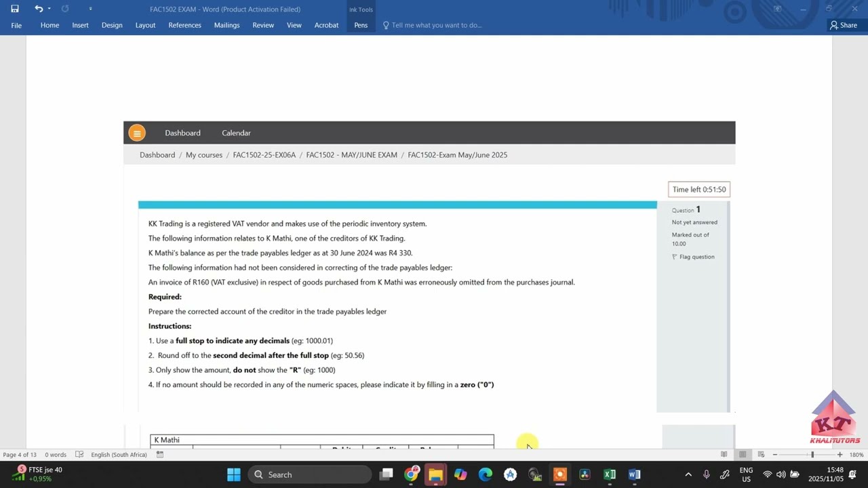Screen dimensions: 868x488
Task: Click the zoom in plus button
Action: [x=840, y=455]
